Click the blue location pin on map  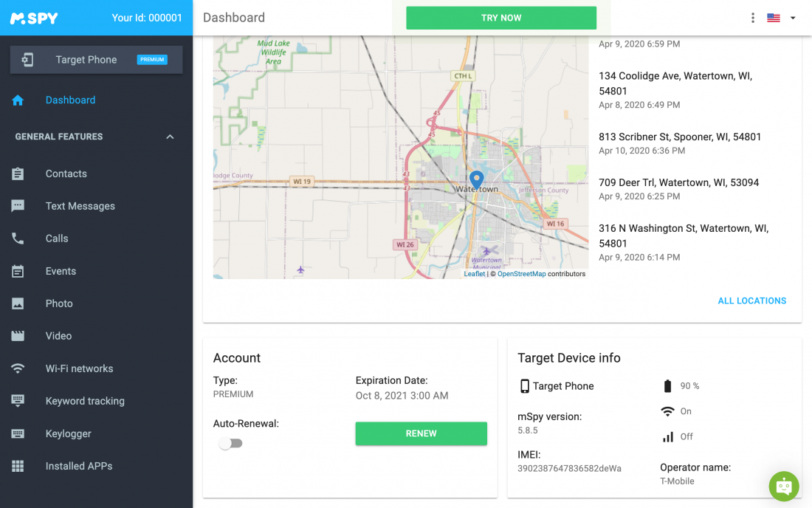[x=476, y=179]
